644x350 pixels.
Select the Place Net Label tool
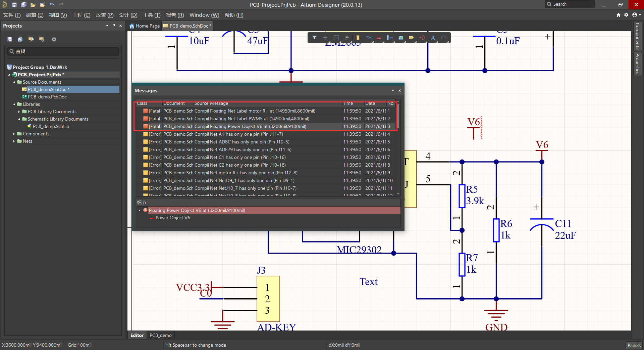point(390,38)
